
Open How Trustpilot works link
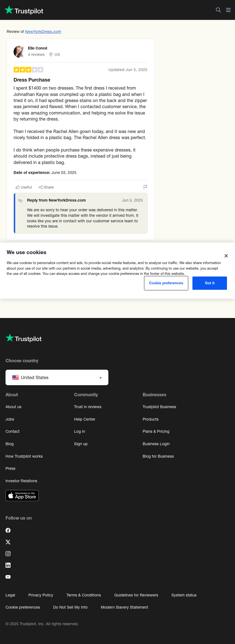(24, 456)
